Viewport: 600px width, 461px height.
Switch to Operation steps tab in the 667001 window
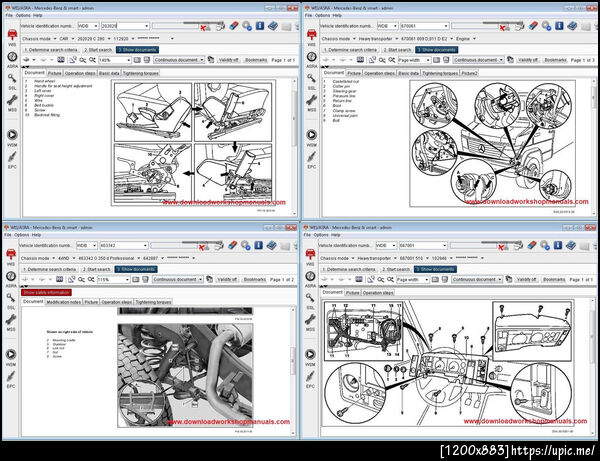(378, 293)
